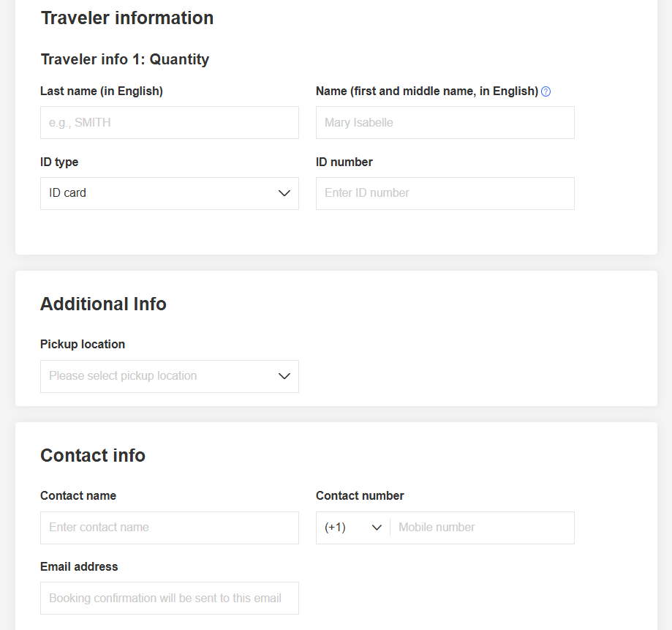Click the Email address input field

point(169,598)
